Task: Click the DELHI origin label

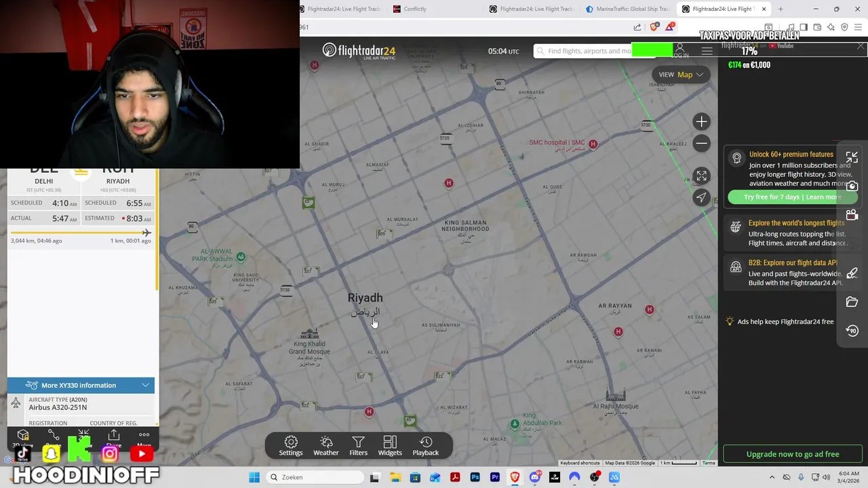Action: 43,181
